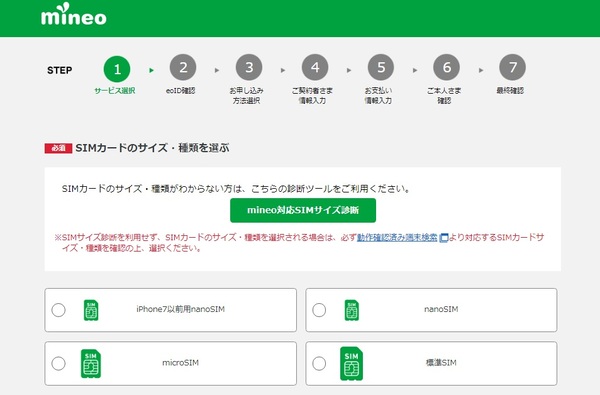Click the 最終確認 step label
Image resolution: width=600 pixels, height=395 pixels.
(510, 91)
